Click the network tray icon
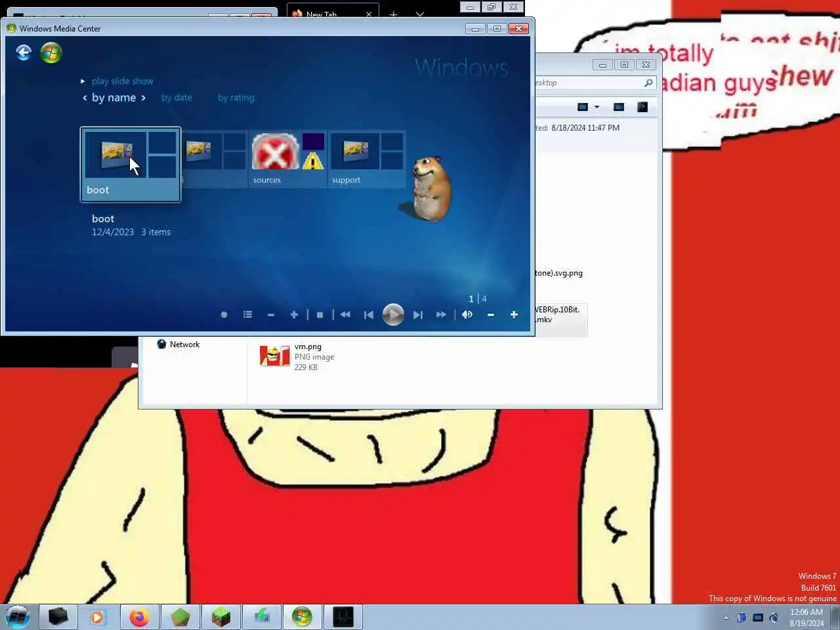This screenshot has width=840, height=630. tap(758, 618)
